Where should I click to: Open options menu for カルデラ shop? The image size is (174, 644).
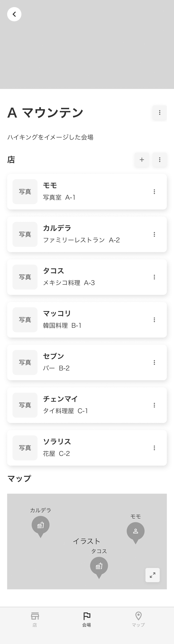[154, 234]
